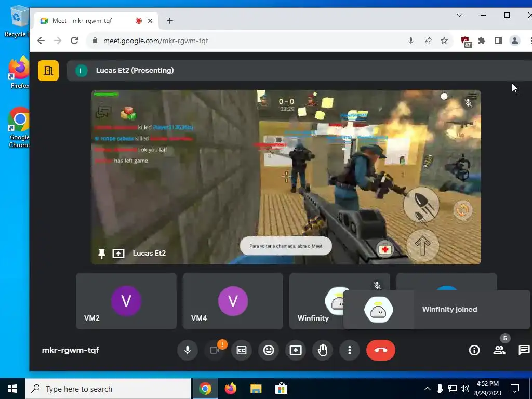Expand hidden system tray icons chevron
Image resolution: width=532 pixels, height=399 pixels.
[x=428, y=389]
